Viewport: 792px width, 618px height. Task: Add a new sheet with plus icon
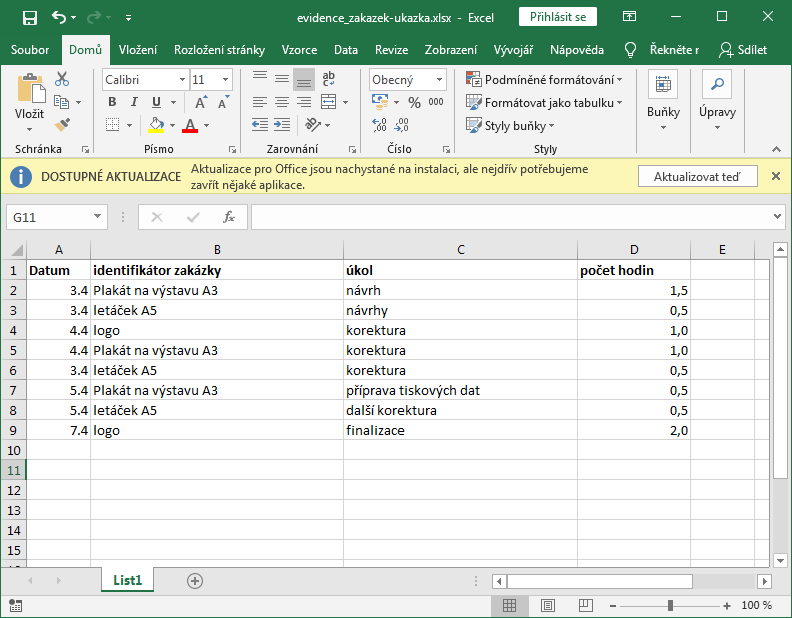pyautogui.click(x=195, y=580)
